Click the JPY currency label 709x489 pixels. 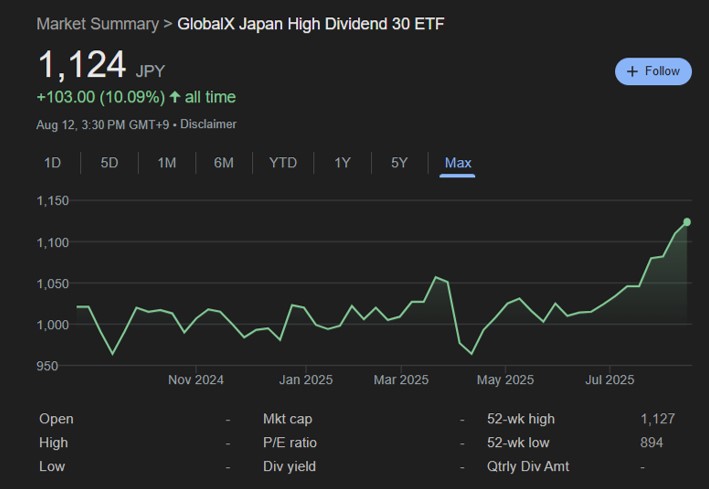[150, 71]
